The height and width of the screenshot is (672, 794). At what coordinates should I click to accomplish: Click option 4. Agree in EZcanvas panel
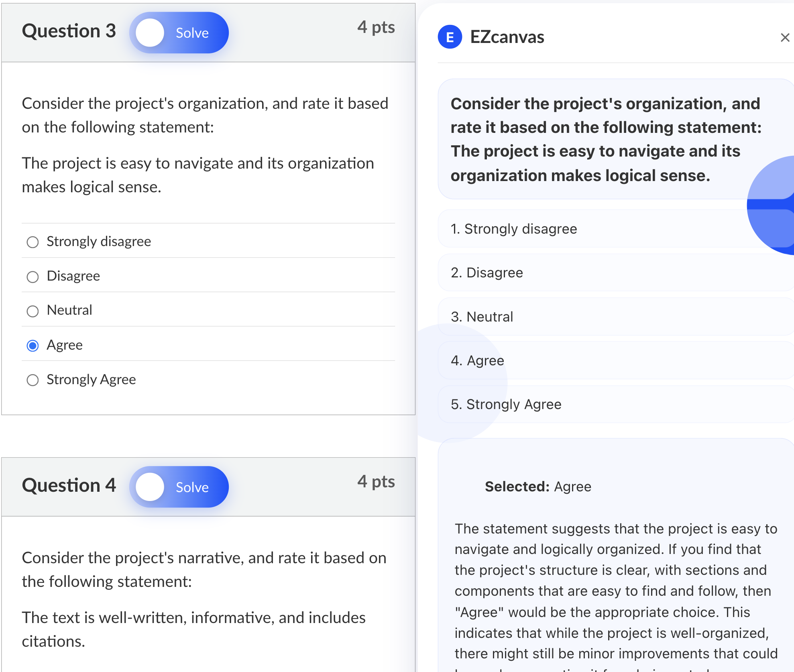click(616, 360)
